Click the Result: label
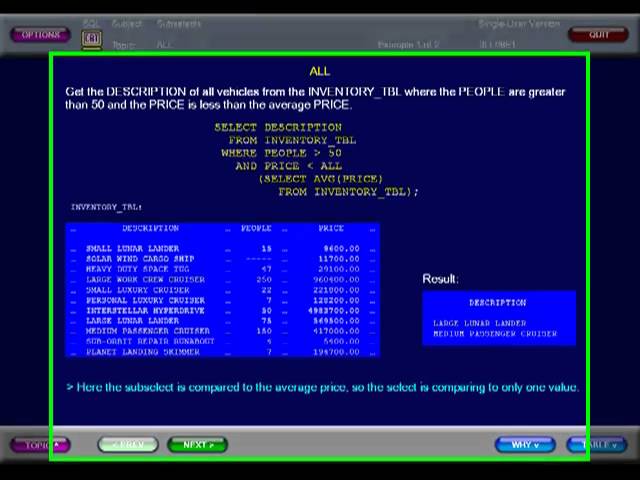The width and height of the screenshot is (640, 480). [440, 279]
